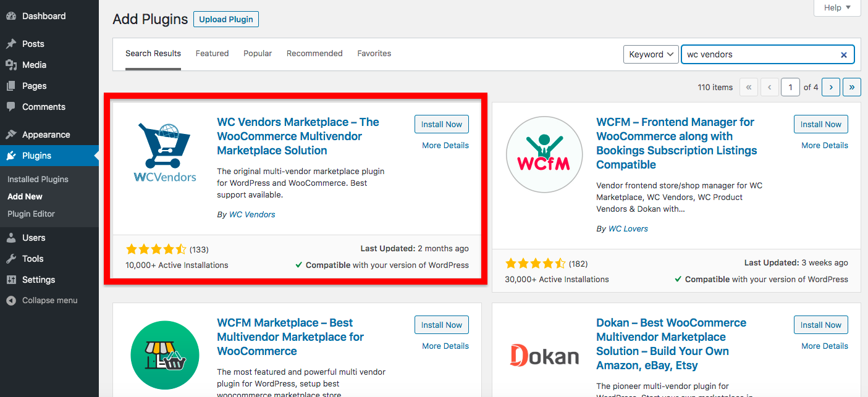Click '10,000+ Active Installations' text

click(x=177, y=265)
